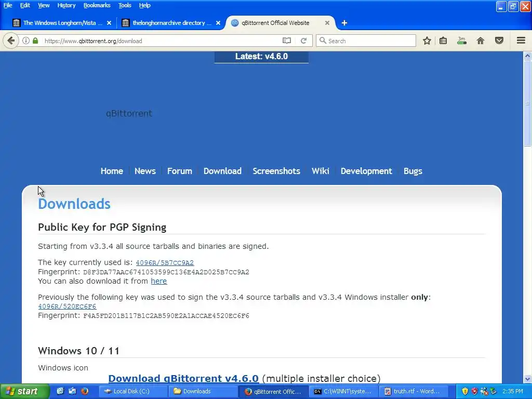Click Download qBittorrent v4.6.0 link

(183, 378)
